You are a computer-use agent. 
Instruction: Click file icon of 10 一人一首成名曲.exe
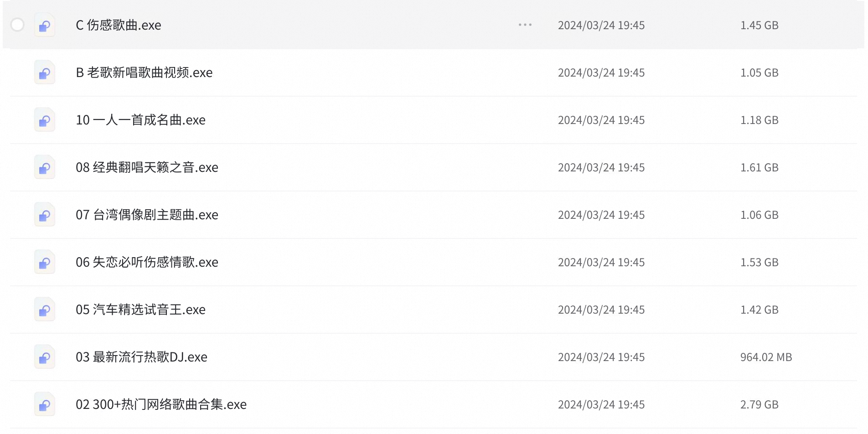pyautogui.click(x=45, y=120)
